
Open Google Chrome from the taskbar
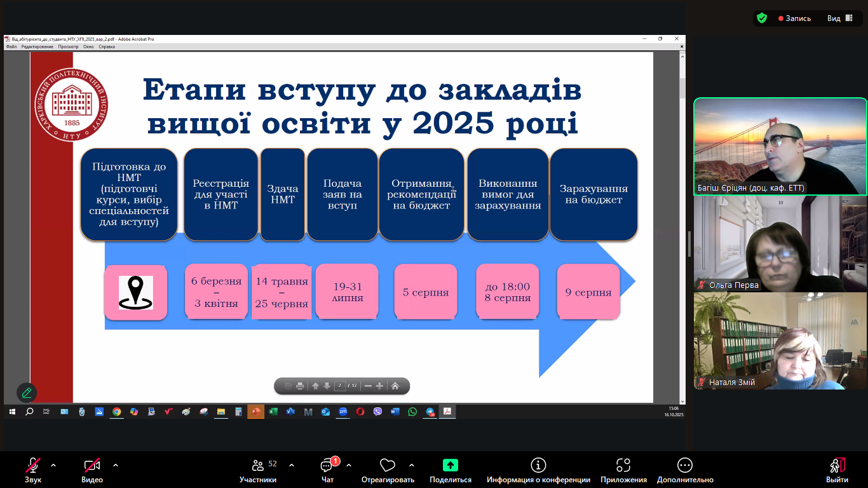116,412
